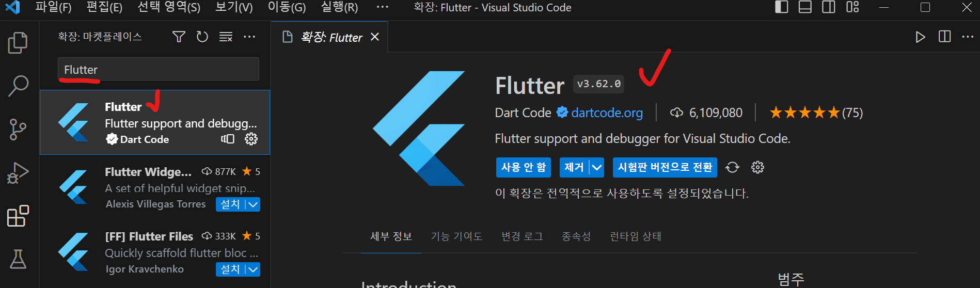Viewport: 980px width, 288px height.
Task: Open manage gear for Flutter list item
Action: coord(251,139)
